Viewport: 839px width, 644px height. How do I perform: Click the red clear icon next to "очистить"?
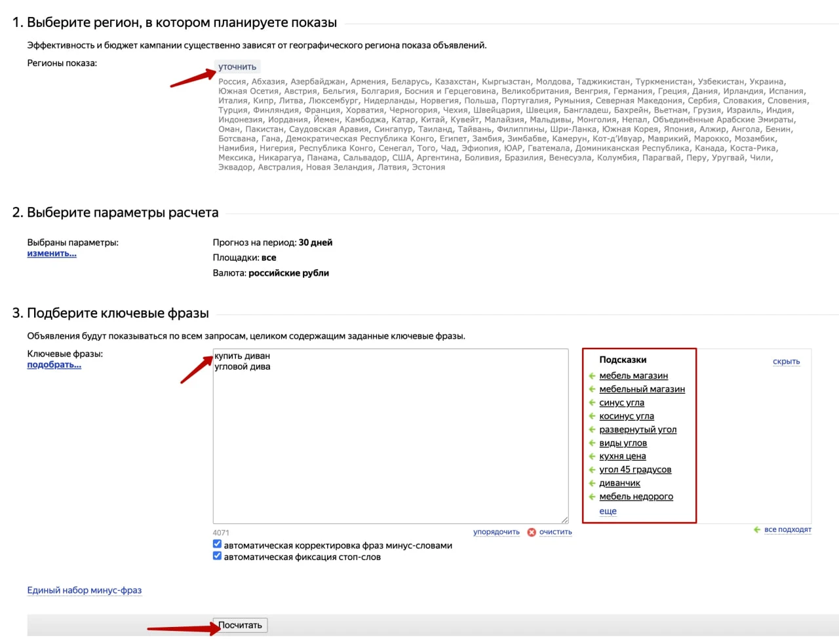(532, 532)
